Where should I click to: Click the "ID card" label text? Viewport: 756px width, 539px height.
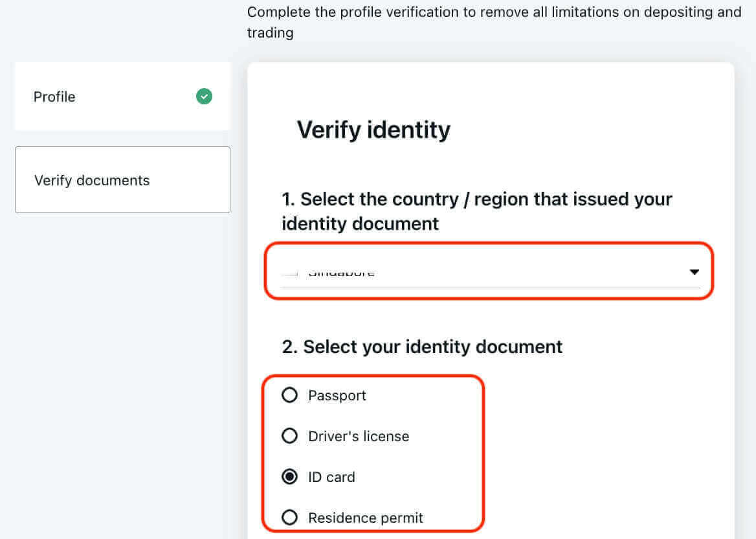pos(331,477)
